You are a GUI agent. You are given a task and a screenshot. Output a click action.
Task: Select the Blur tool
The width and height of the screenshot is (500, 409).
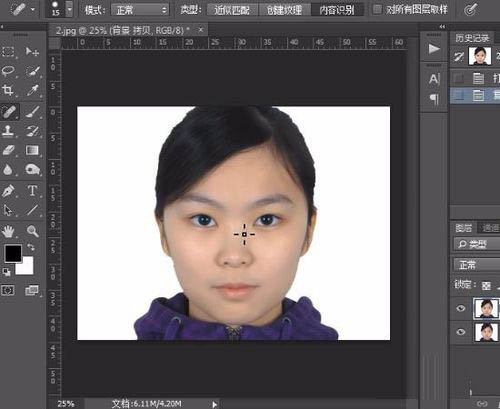coord(8,170)
